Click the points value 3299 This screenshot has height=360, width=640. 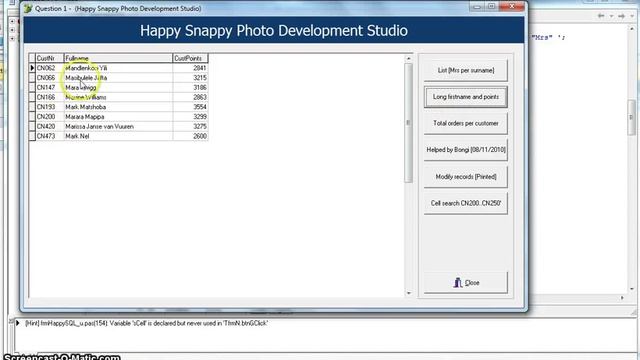tap(200, 117)
